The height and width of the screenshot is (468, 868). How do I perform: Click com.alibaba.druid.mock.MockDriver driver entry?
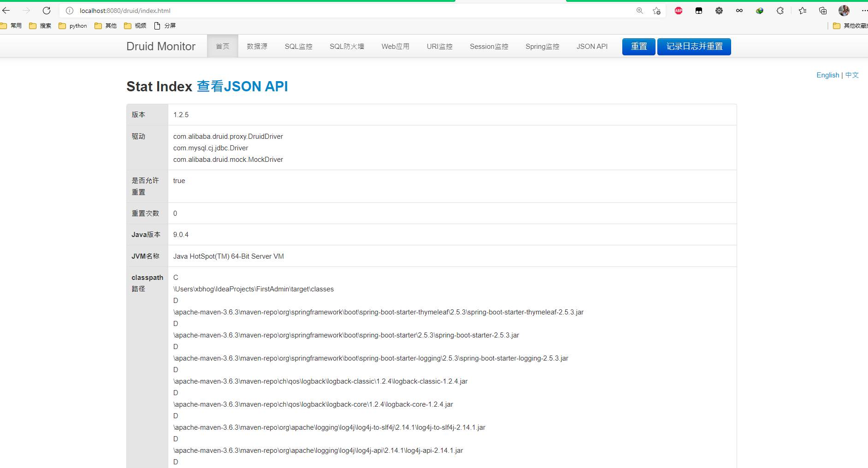pos(228,160)
